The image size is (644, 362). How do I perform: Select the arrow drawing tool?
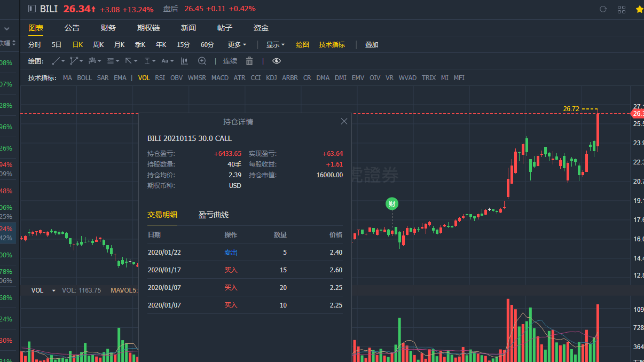click(x=128, y=61)
